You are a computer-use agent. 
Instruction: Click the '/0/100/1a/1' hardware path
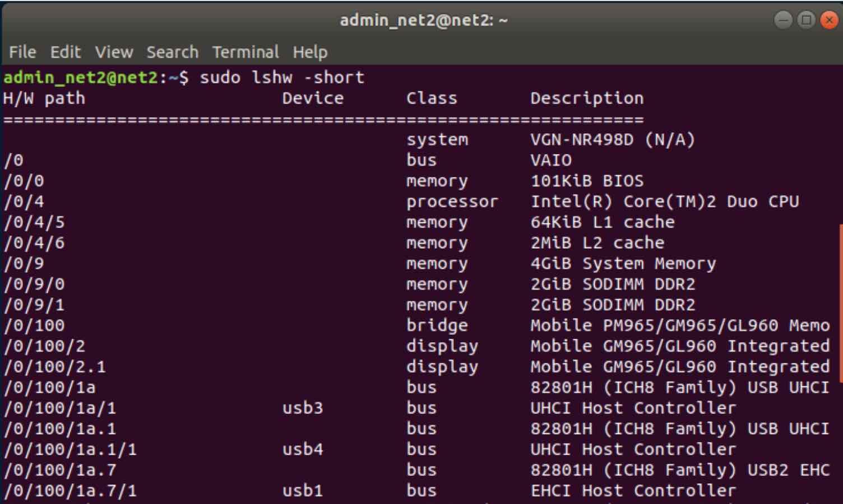click(x=60, y=408)
